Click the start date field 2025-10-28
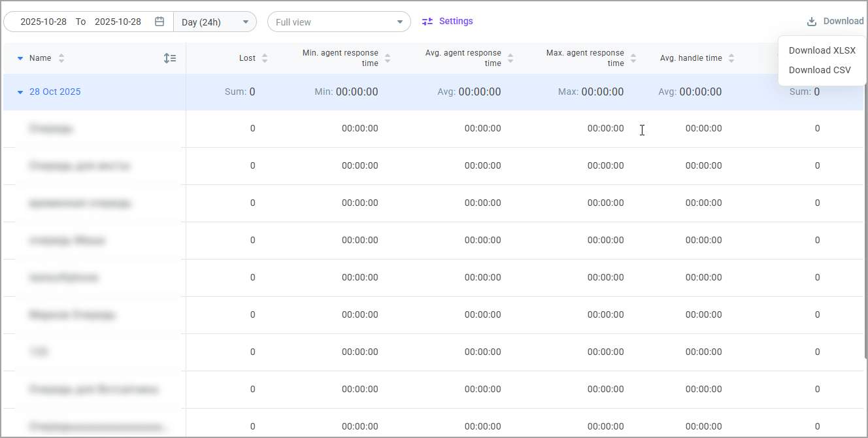The height and width of the screenshot is (438, 868). click(x=44, y=21)
